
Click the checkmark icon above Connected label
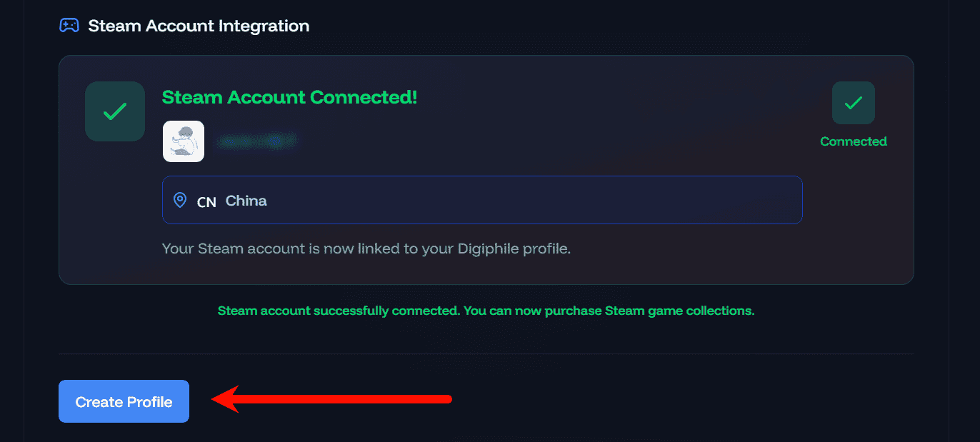tap(853, 103)
